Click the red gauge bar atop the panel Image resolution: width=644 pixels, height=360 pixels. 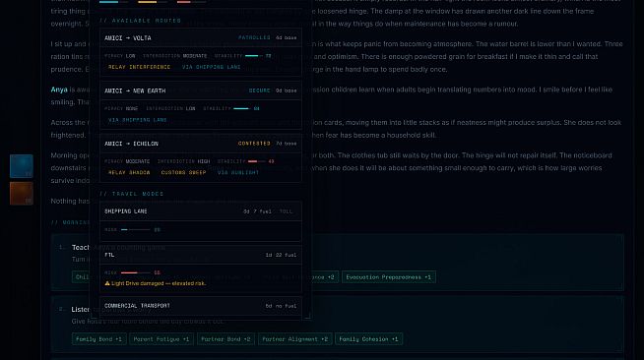(191, 2)
